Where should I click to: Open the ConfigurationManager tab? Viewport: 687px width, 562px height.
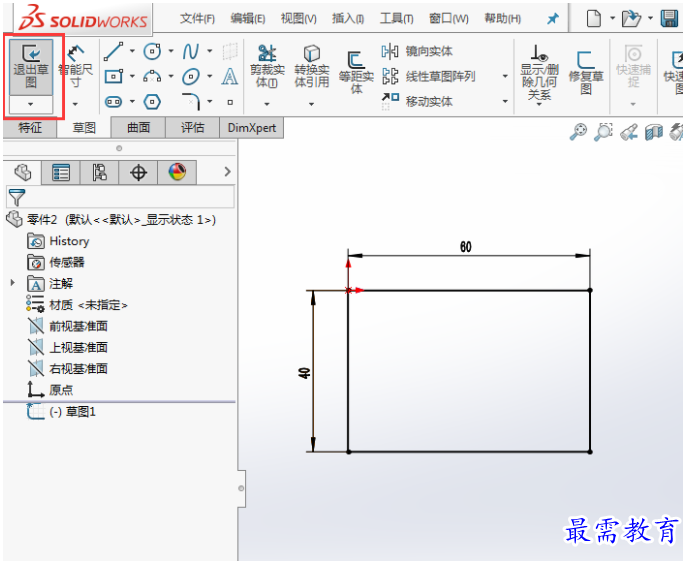click(99, 173)
